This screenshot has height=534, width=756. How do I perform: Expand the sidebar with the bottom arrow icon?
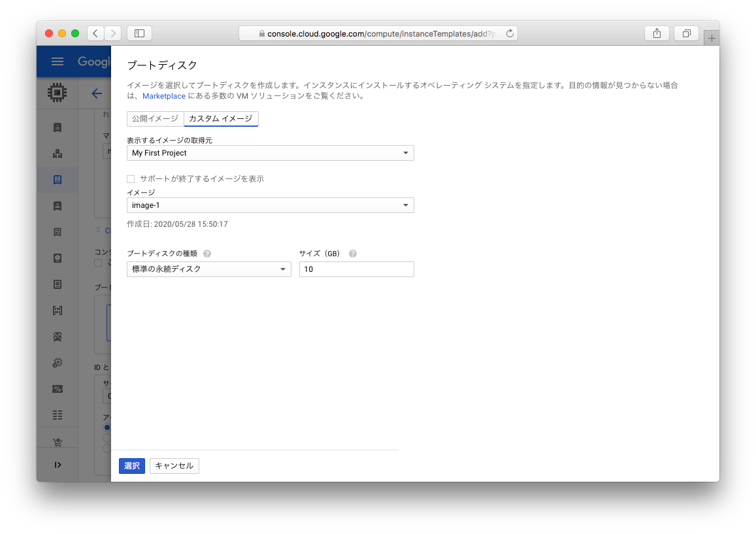[x=58, y=465]
